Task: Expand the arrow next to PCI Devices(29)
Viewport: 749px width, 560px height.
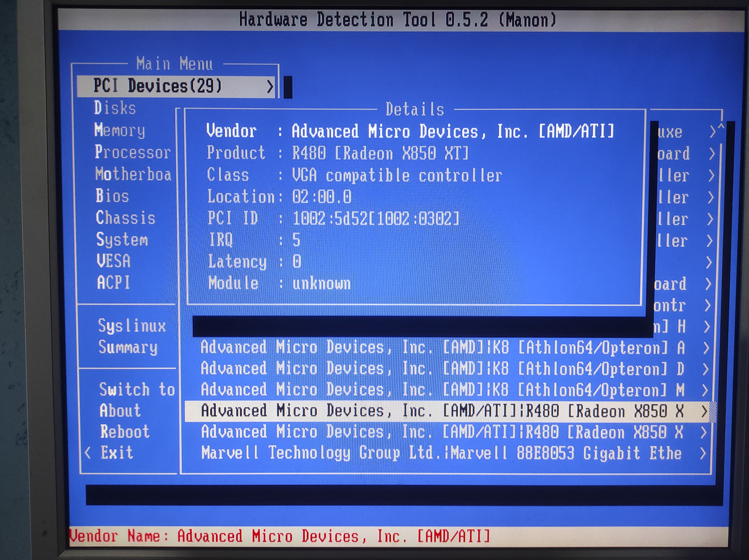Action: (x=270, y=87)
